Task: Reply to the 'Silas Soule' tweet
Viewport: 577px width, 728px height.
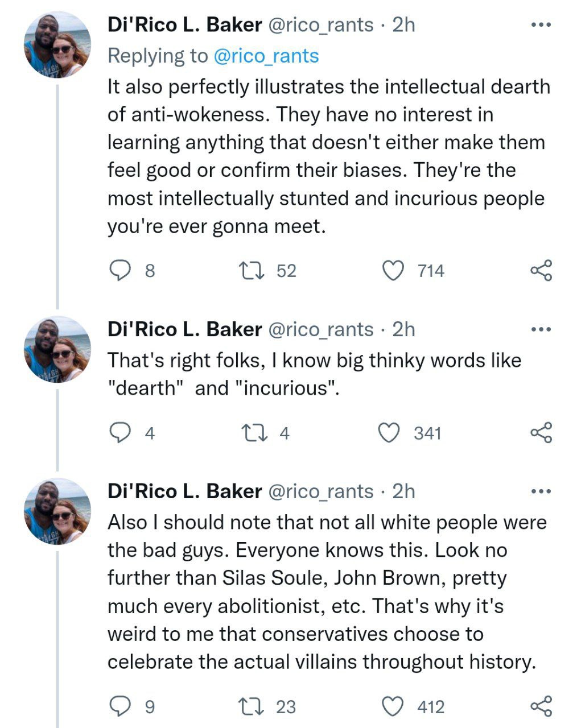Action: 120,706
